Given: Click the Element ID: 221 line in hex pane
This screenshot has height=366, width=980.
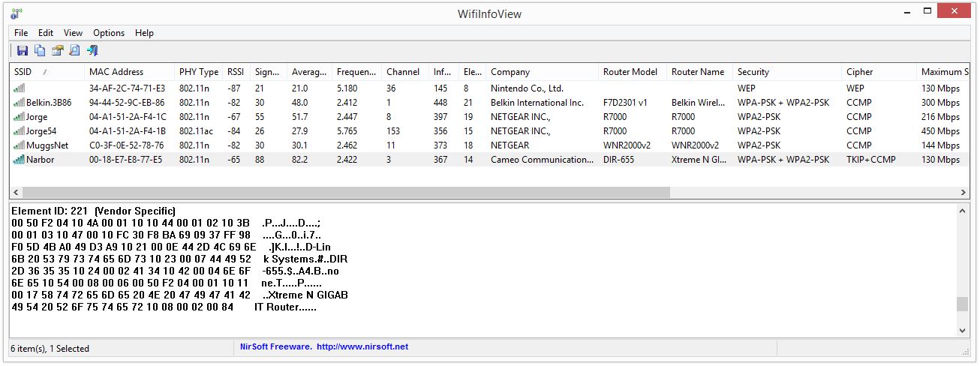Looking at the screenshot, I should (93, 211).
